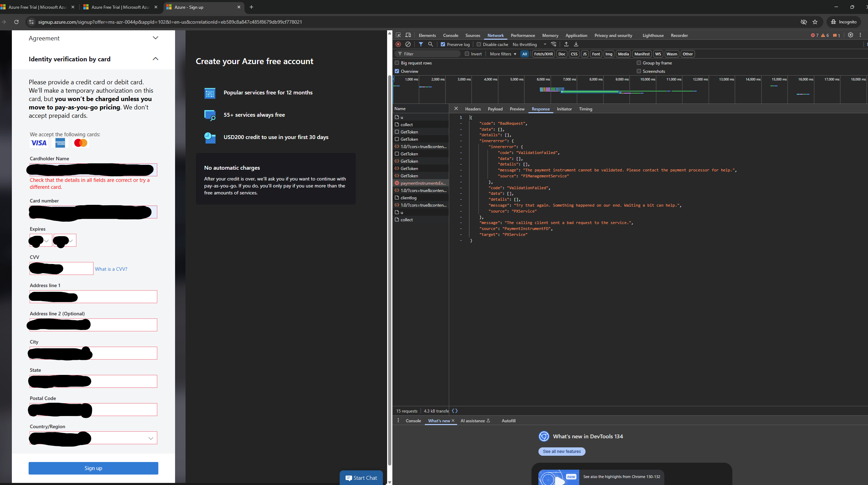Switch to the Elements panel

[427, 35]
